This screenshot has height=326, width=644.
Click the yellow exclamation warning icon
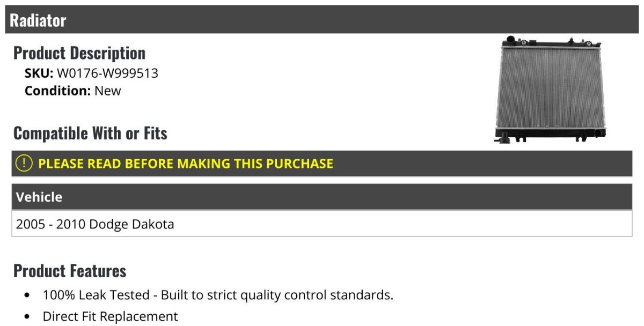click(x=24, y=163)
